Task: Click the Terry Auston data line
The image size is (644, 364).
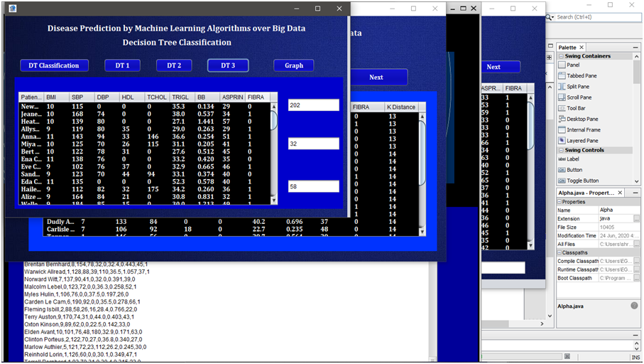Action: (79, 317)
